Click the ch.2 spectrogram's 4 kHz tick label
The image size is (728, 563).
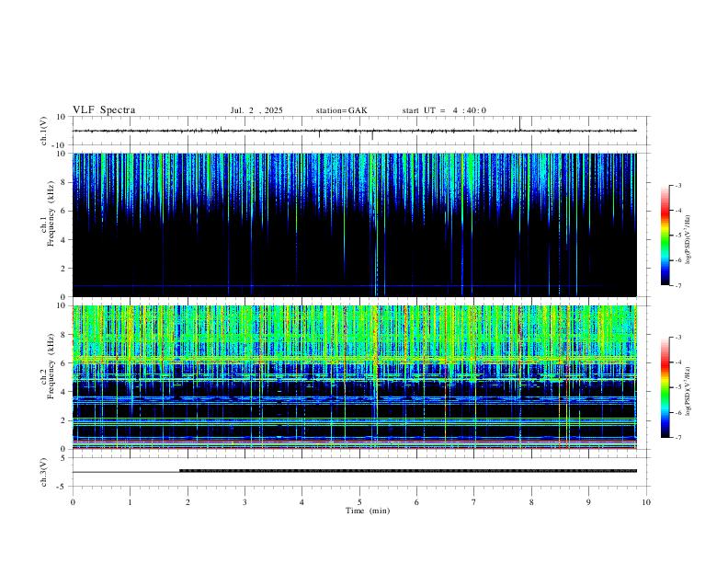[x=64, y=392]
